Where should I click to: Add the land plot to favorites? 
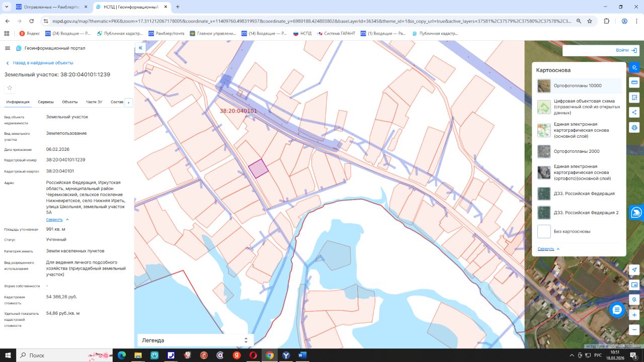tap(10, 87)
